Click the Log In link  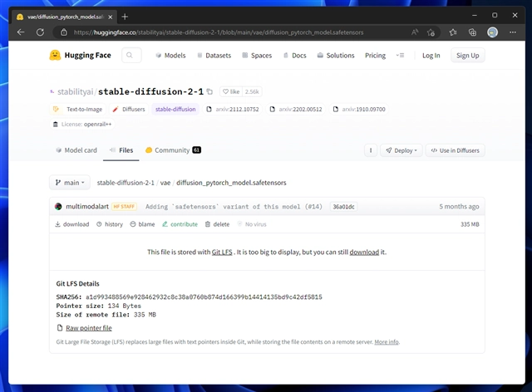pos(431,56)
